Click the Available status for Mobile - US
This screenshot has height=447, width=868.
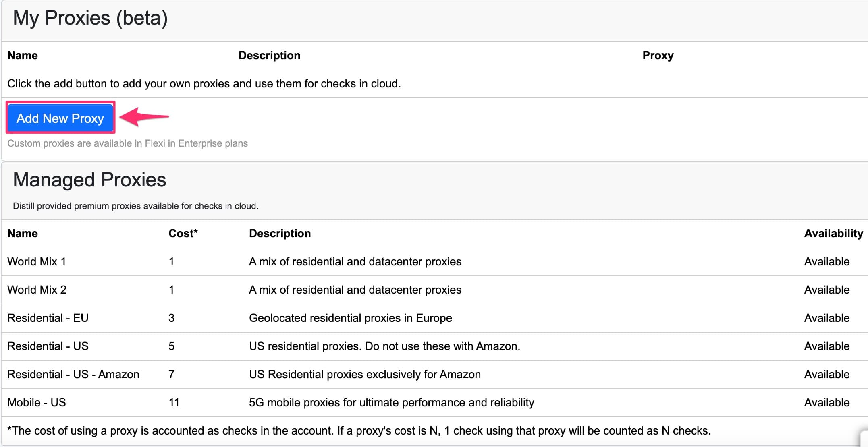tap(826, 402)
